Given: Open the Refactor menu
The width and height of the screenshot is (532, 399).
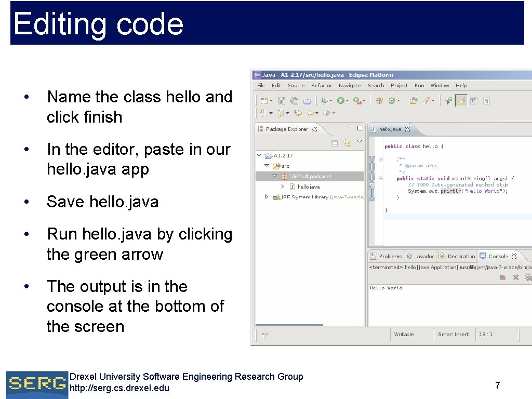Looking at the screenshot, I should [x=321, y=86].
